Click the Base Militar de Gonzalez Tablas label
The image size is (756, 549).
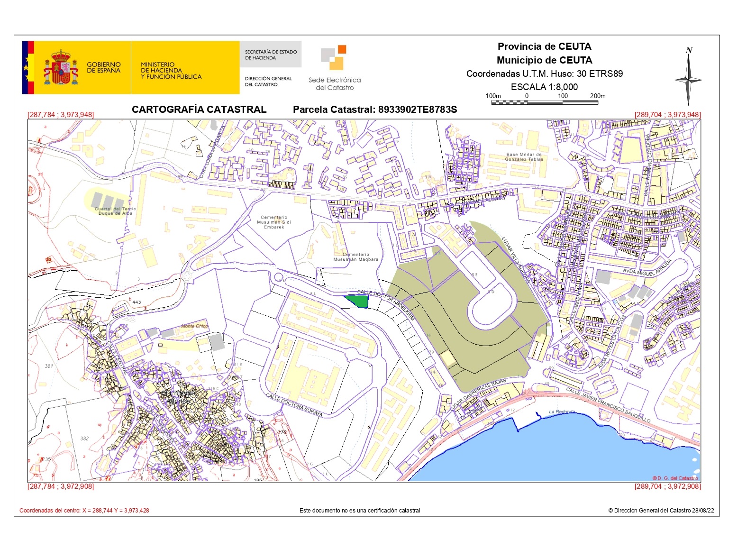524,157
